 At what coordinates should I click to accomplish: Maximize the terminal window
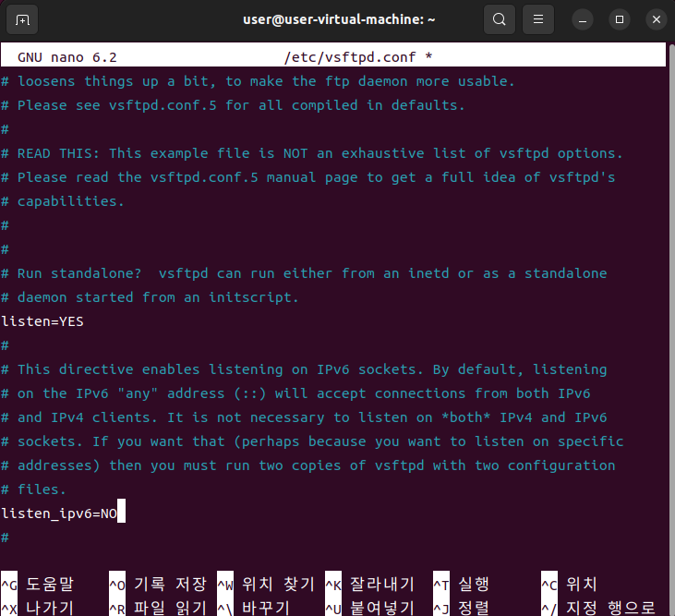pos(620,19)
